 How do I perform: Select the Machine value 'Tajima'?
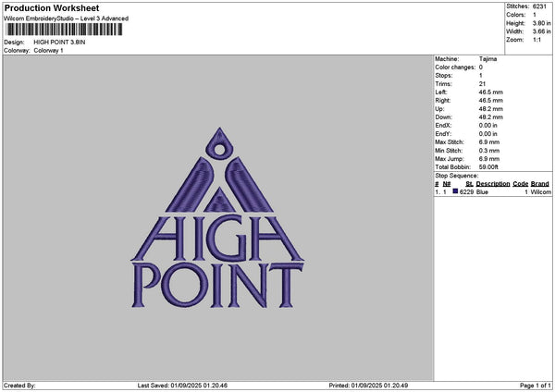point(487,59)
